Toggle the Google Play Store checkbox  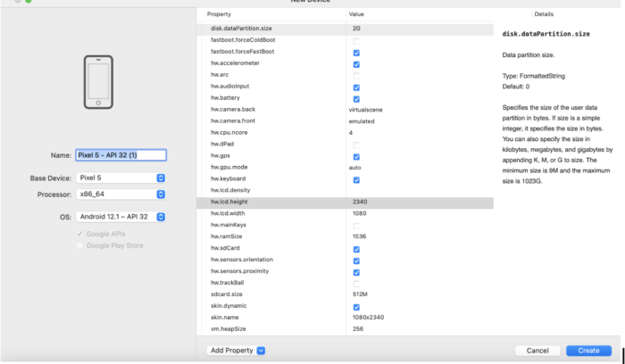(x=80, y=245)
